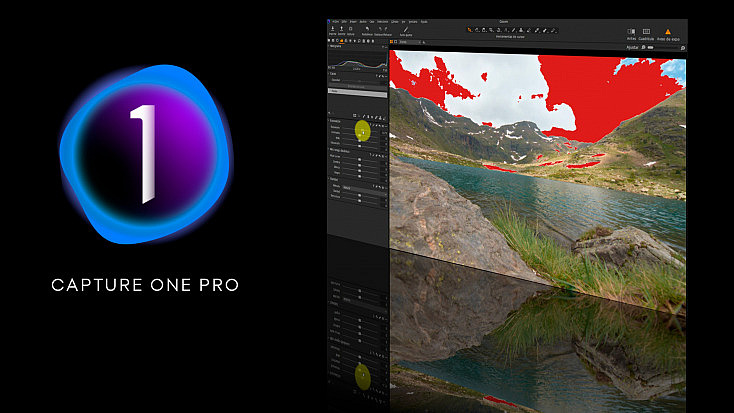Click the Deshacer undo arrow
Screen dimensions: 734x413
tap(380, 29)
